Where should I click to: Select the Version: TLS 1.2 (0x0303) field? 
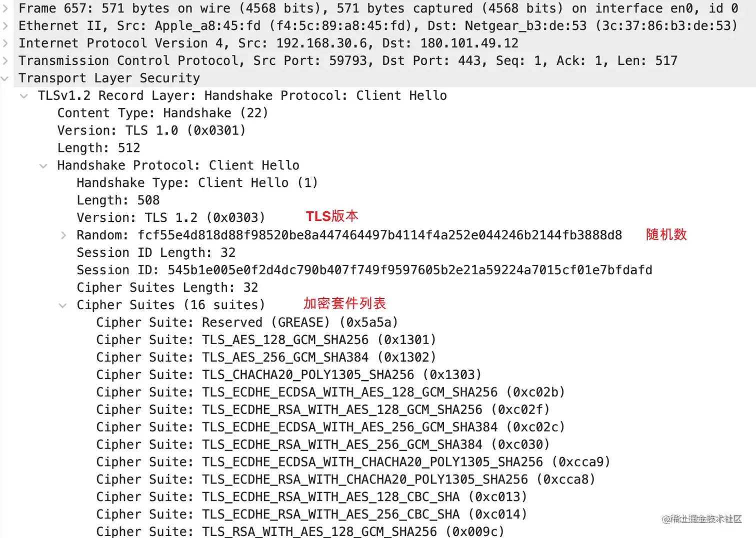coord(170,218)
